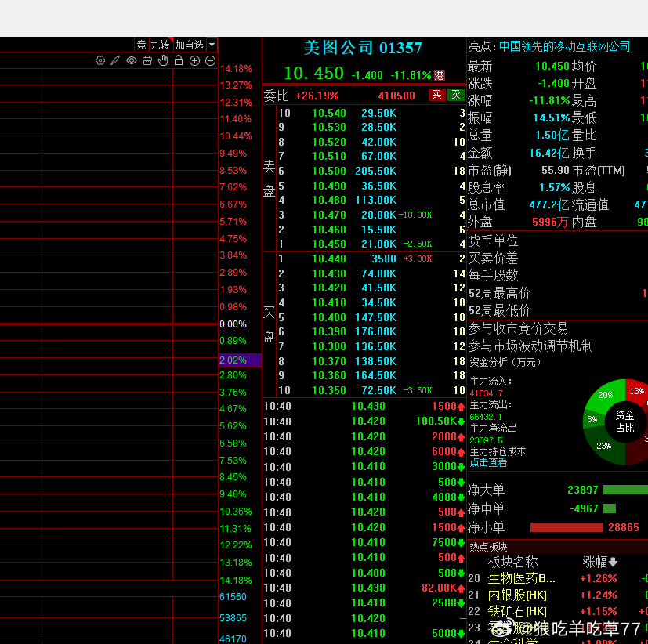Open chart settings gear icon
648x644 pixels.
coord(100,61)
